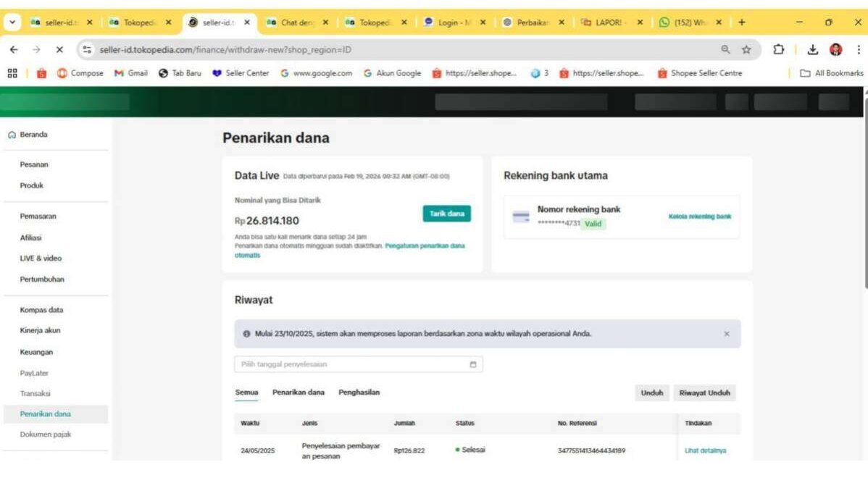
Task: Open Lihat detailnya for first transaction
Action: (705, 450)
